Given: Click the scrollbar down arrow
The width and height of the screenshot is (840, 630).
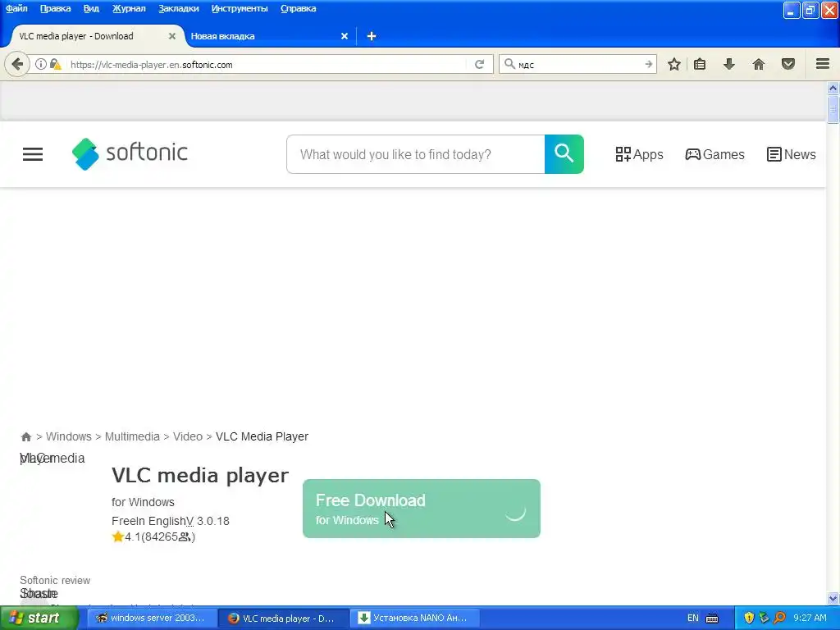Looking at the screenshot, I should click(x=833, y=598).
